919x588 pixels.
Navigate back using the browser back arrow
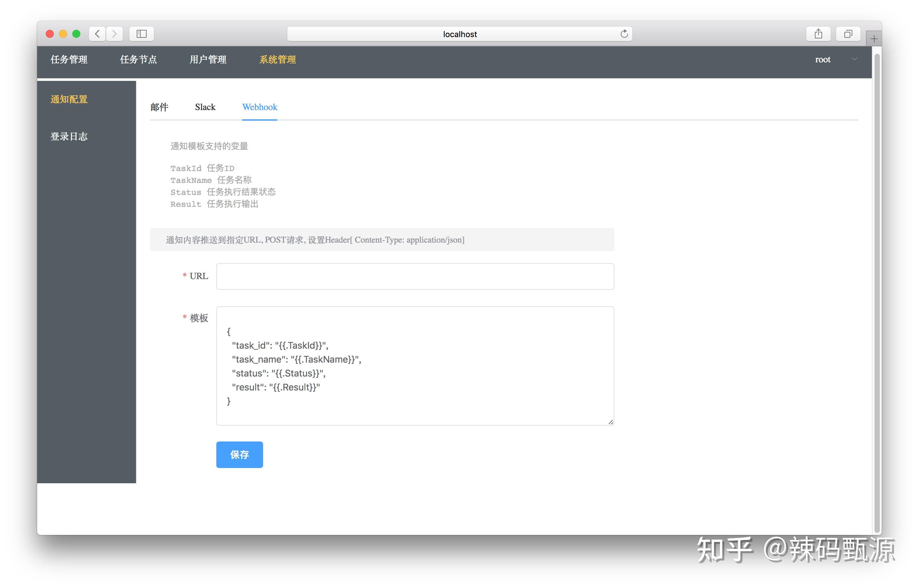(x=97, y=33)
